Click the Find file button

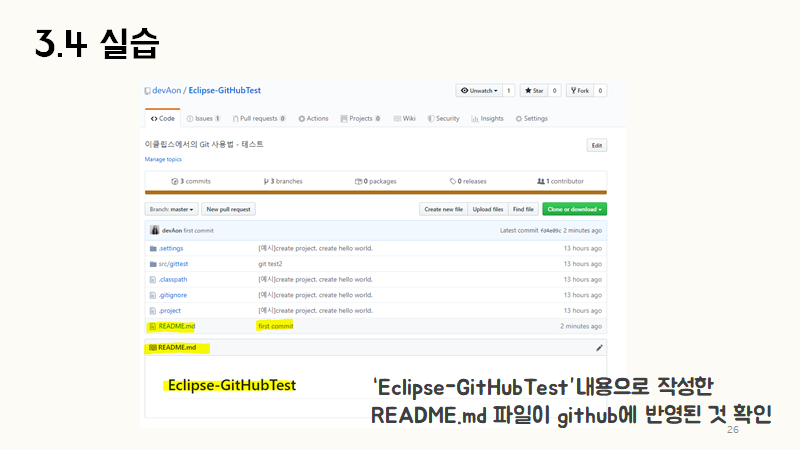click(523, 209)
